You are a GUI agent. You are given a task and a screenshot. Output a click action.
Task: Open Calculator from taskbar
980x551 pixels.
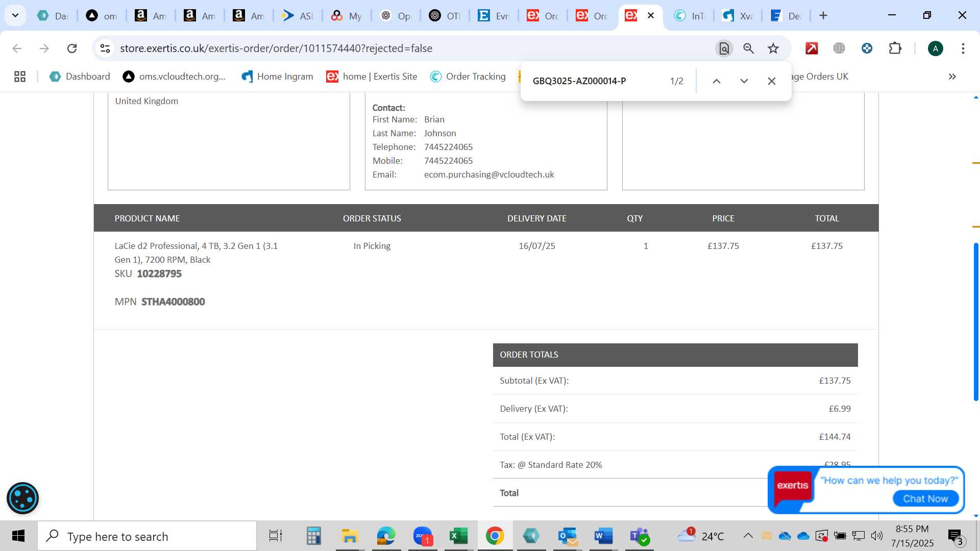pos(313,536)
